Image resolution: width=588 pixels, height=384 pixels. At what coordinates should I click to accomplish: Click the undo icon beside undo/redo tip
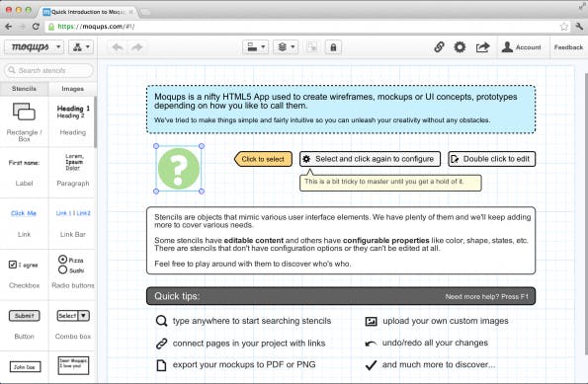coord(371,344)
